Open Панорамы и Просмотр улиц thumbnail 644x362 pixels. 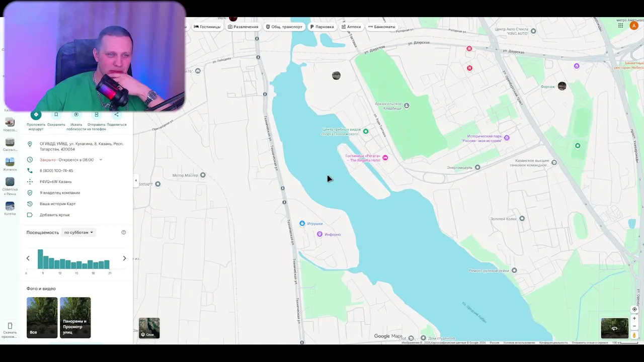75,318
